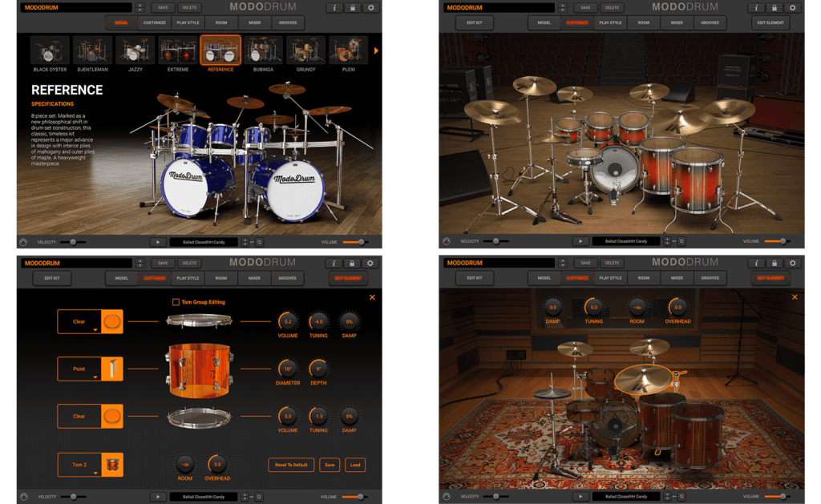Close the cymbal edit overlay in rug room window
Viewport: 821px width, 504px height.
click(x=795, y=296)
